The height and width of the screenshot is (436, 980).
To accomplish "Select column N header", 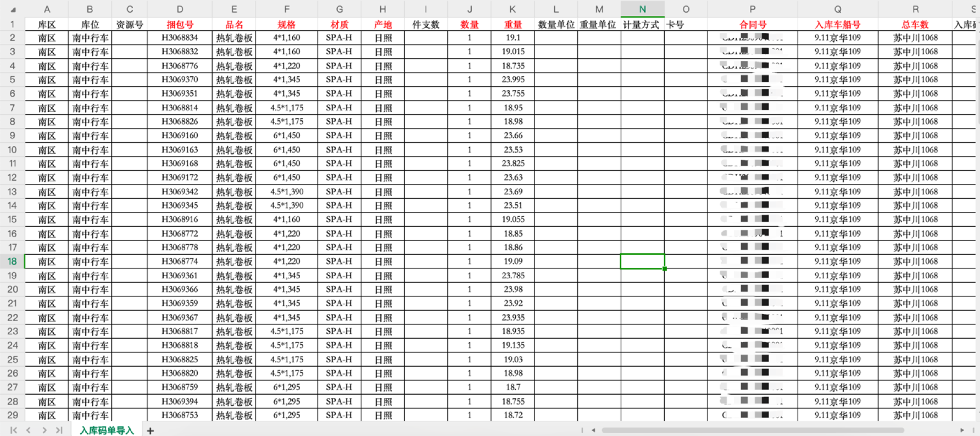I will click(642, 9).
